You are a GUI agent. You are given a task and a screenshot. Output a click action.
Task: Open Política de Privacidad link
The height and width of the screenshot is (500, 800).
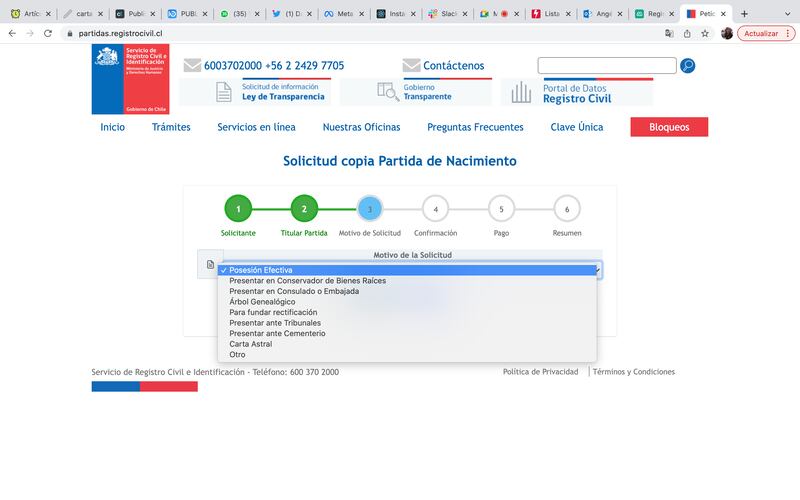(x=540, y=372)
